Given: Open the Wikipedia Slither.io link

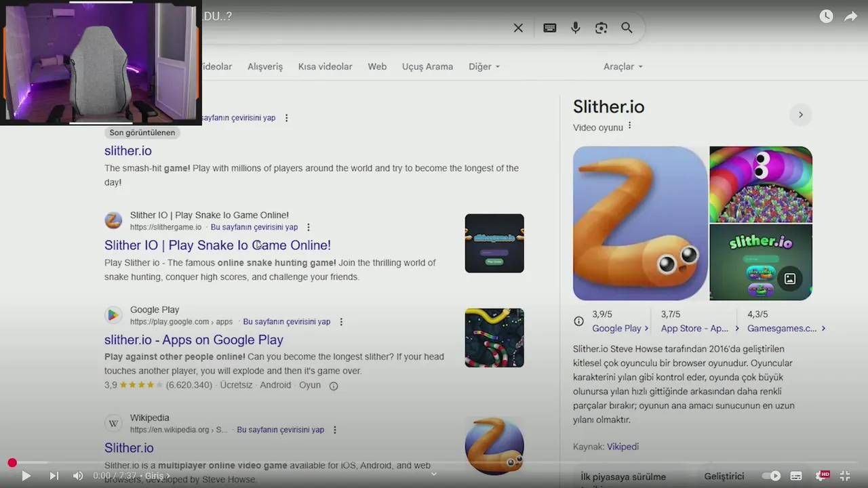Looking at the screenshot, I should click(129, 448).
